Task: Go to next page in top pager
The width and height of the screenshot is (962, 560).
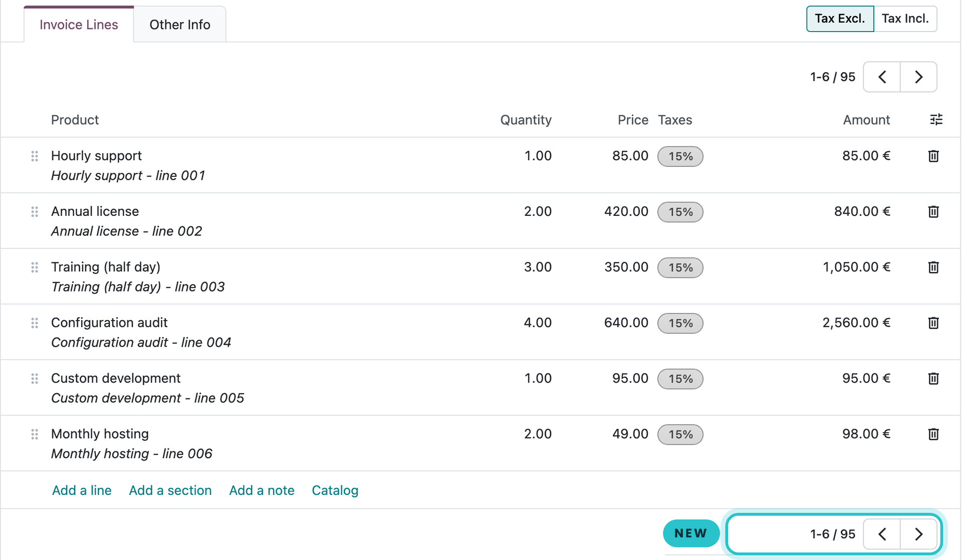Action: click(x=918, y=77)
